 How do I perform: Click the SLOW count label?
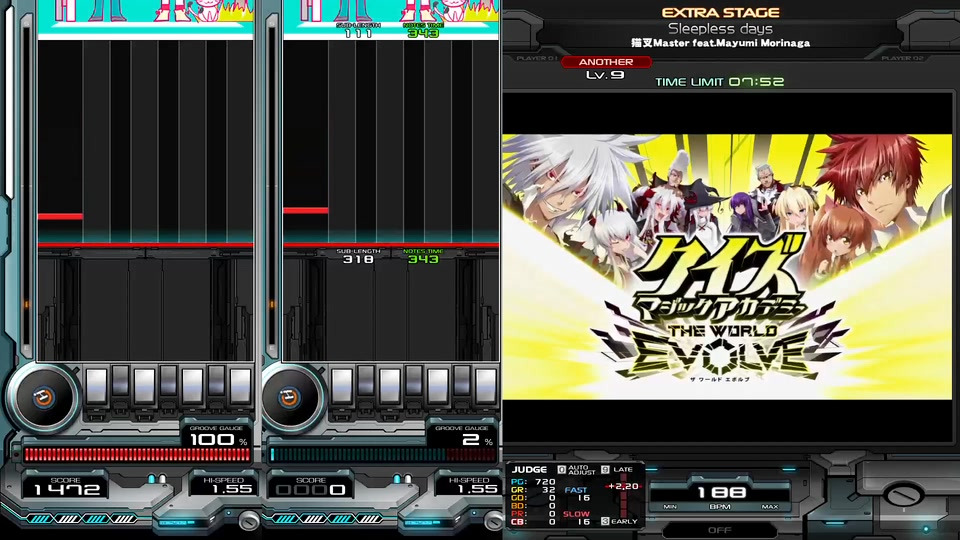576,514
